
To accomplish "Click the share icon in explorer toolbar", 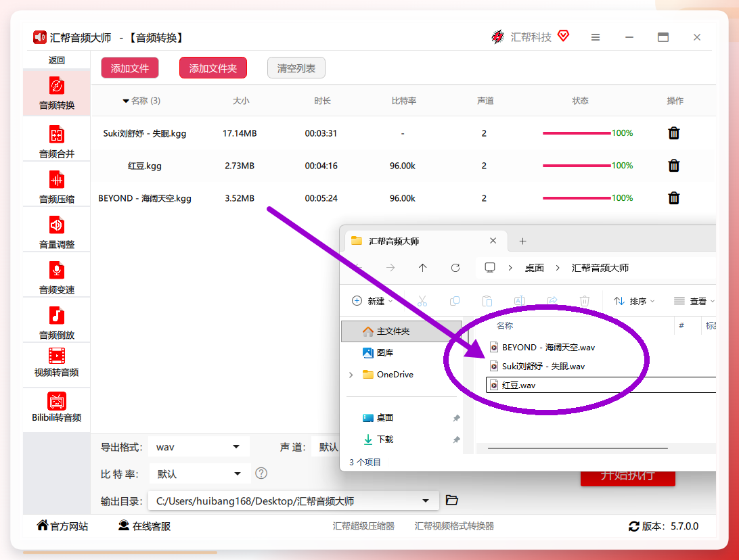I will point(552,301).
